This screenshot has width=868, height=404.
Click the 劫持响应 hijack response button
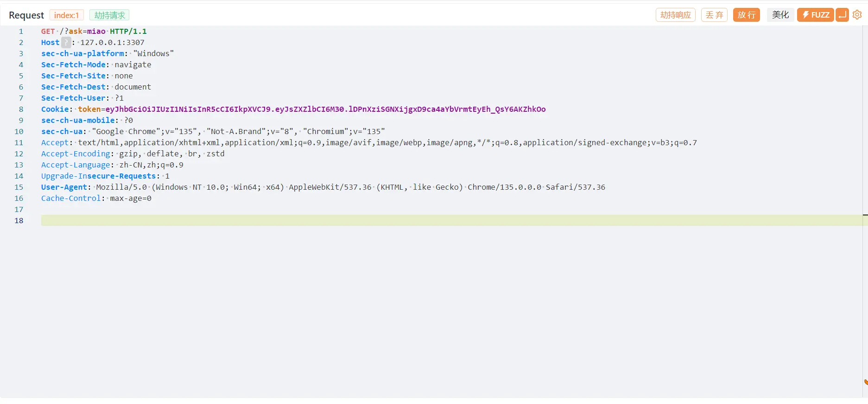(676, 15)
